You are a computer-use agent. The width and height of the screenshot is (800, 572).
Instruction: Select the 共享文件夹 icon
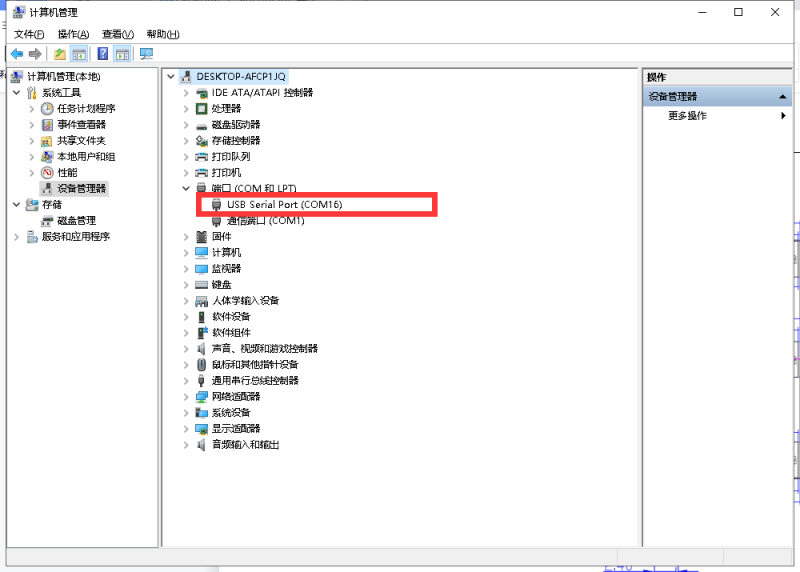point(47,141)
